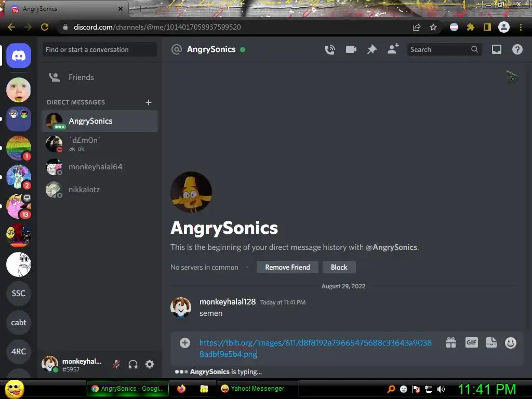Open the white cartoon face server

click(x=19, y=264)
